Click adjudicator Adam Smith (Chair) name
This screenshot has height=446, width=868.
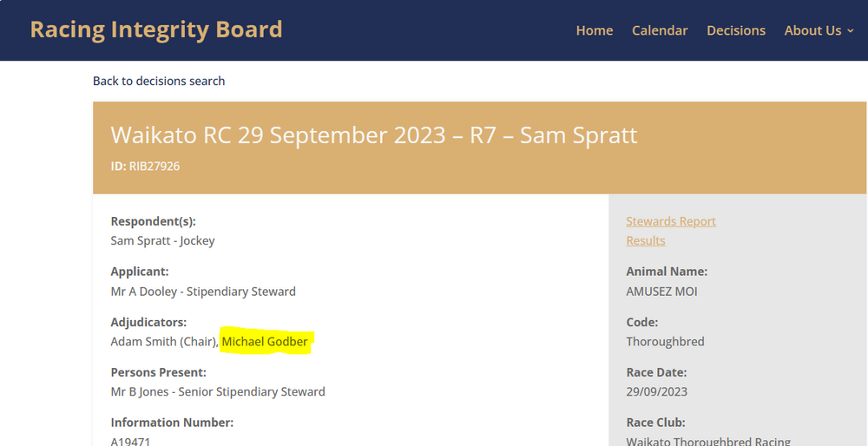click(163, 342)
